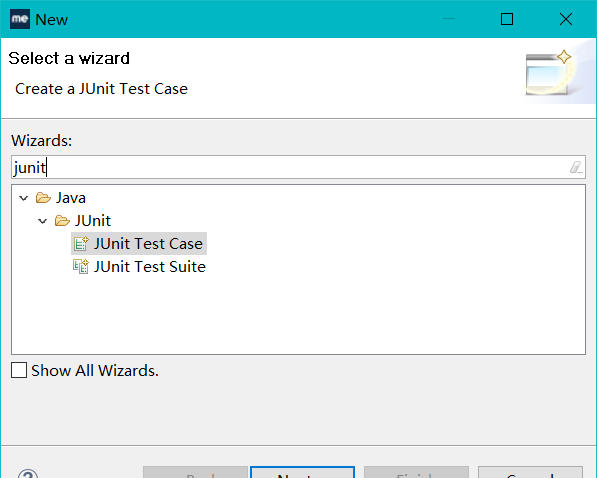Screen dimensions: 597x478
Task: Click the JUnit Test Suite icon
Action: (x=81, y=267)
